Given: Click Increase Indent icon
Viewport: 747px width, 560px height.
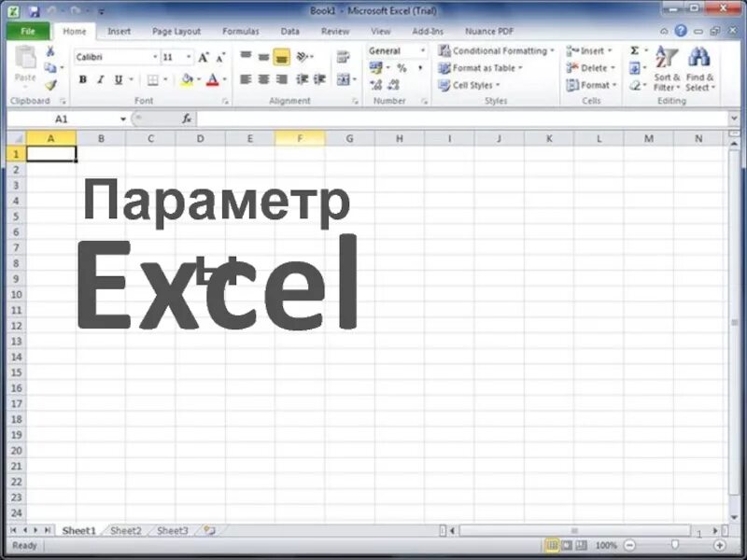Looking at the screenshot, I should coord(319,79).
